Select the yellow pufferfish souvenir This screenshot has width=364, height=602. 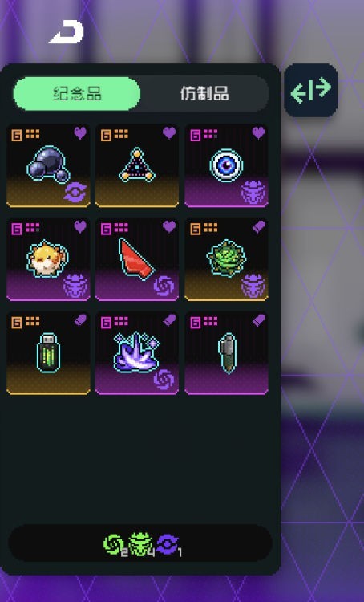pos(48,259)
